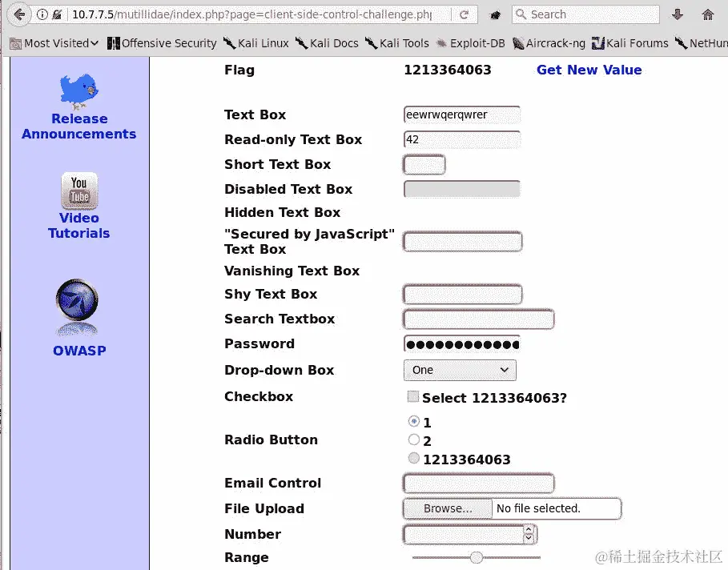
Task: Go to home page via house icon
Action: click(707, 15)
